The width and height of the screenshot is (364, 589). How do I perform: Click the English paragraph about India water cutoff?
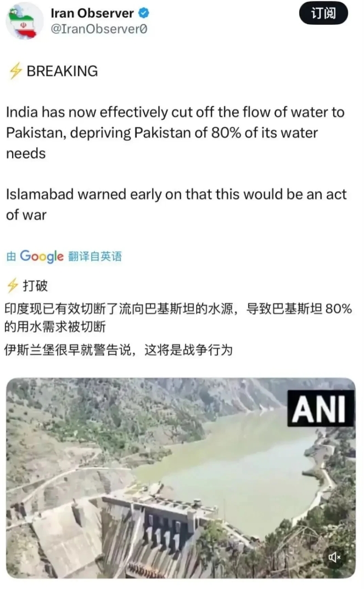[x=175, y=132]
